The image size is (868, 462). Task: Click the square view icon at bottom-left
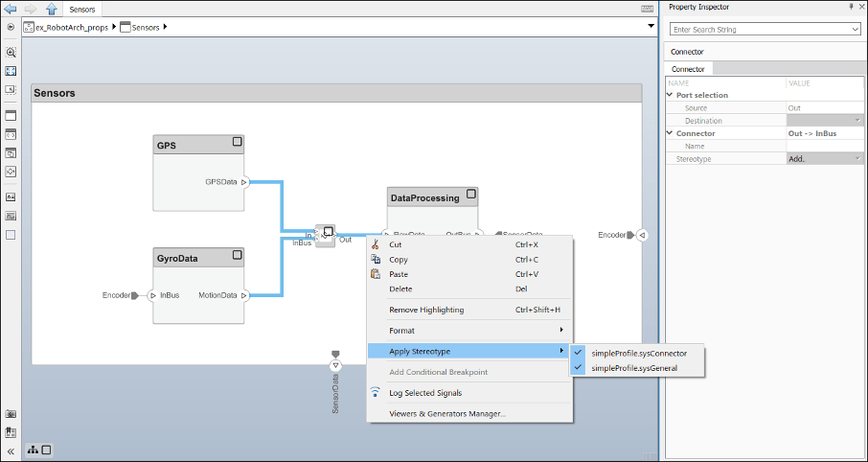[x=47, y=450]
